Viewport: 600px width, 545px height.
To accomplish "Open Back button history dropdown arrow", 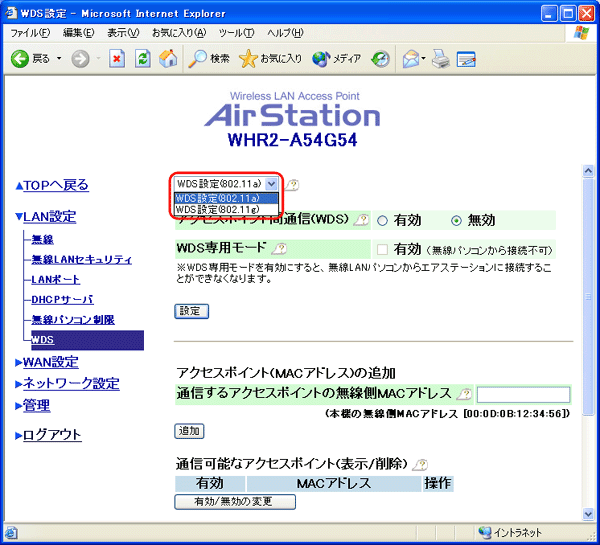I will pos(59,59).
